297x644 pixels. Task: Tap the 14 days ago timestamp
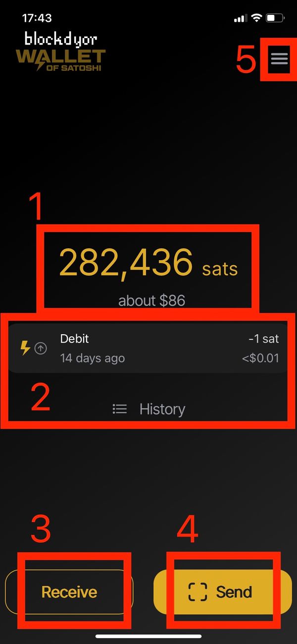(92, 358)
